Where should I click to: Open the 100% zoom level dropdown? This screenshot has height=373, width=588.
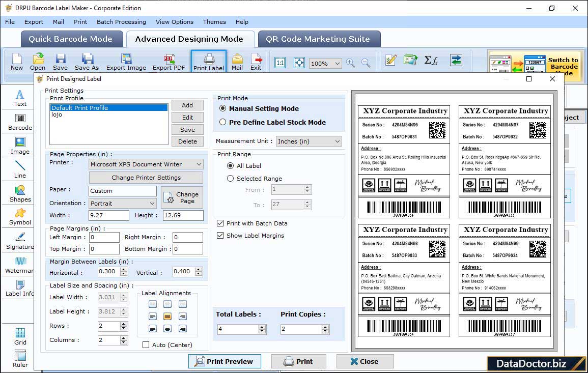tap(325, 63)
